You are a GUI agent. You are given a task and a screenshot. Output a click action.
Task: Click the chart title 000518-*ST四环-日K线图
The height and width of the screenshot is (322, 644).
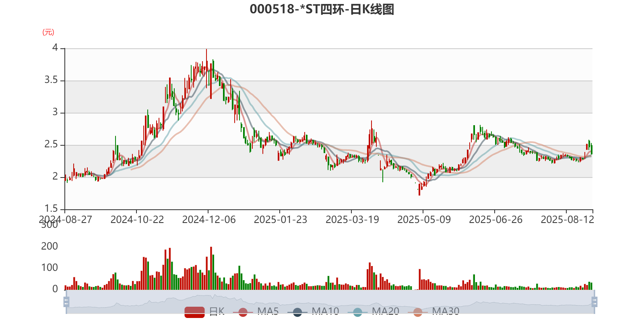coord(322,9)
